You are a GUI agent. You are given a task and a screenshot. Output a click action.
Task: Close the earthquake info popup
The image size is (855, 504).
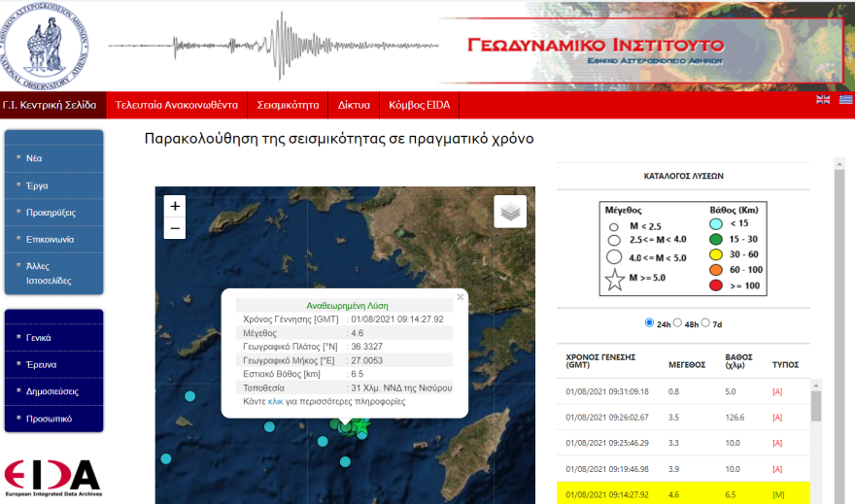tap(461, 297)
